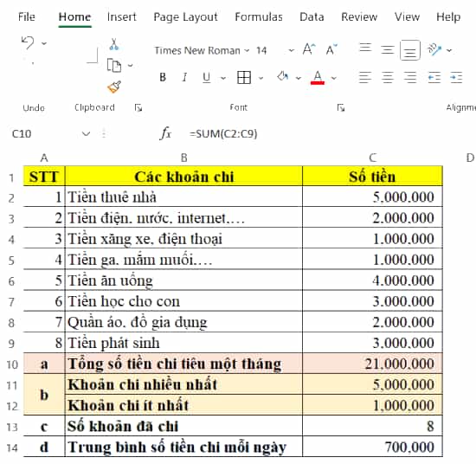Open the Font dialog launcher

tap(341, 107)
